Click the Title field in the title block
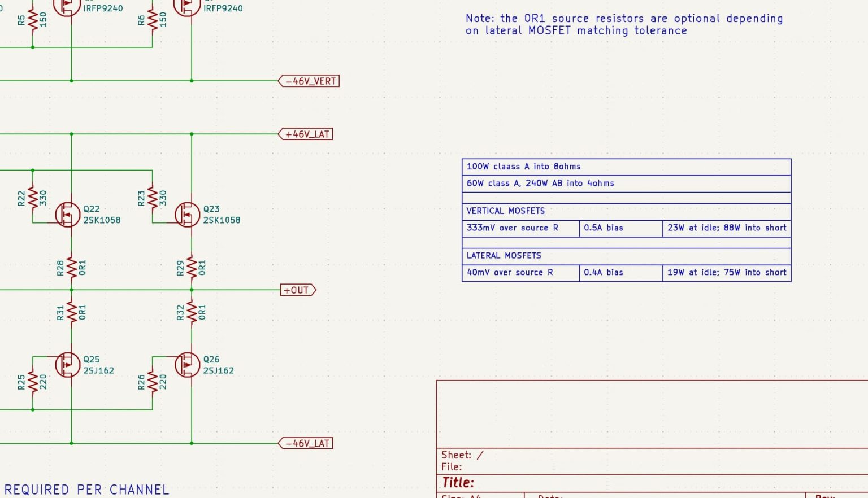Image resolution: width=868 pixels, height=498 pixels. (458, 483)
